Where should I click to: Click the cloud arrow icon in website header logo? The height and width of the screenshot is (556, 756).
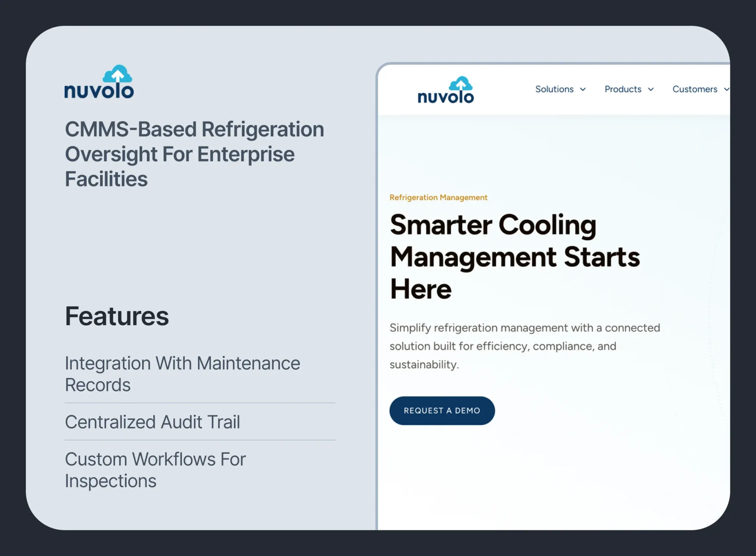point(460,84)
